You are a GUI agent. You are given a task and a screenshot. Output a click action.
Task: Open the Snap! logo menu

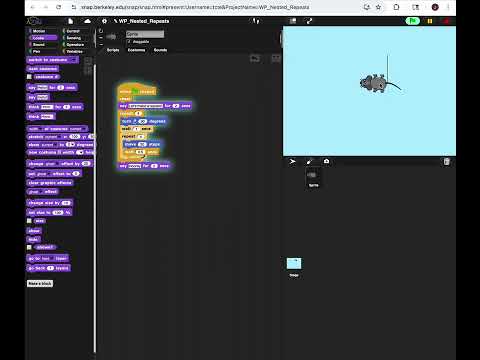coord(34,21)
